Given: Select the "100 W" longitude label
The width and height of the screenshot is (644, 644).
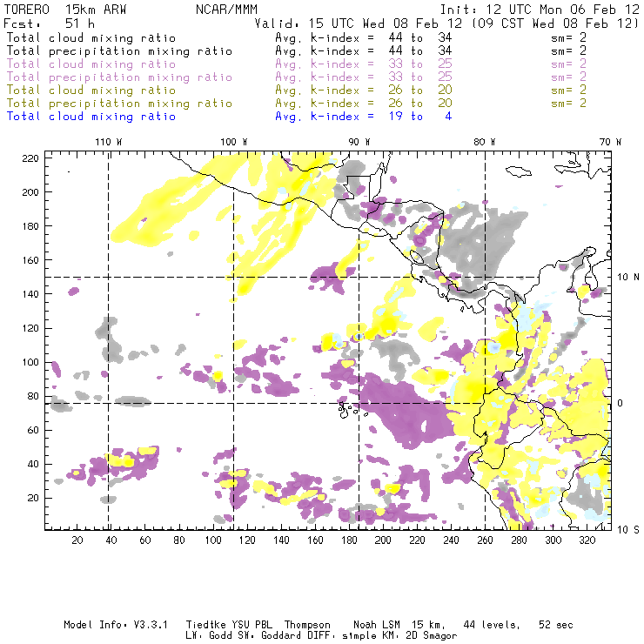Looking at the screenshot, I should [234, 142].
